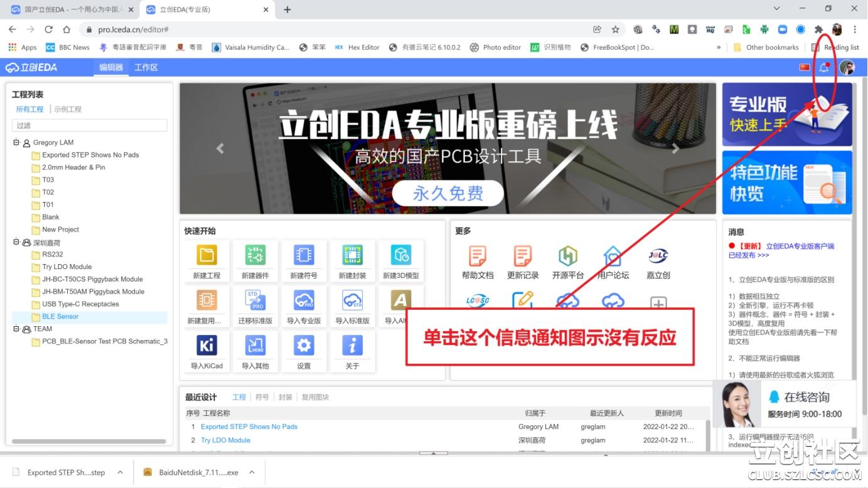The image size is (868, 488).
Task: Click the 永久免费 banner button
Action: (x=448, y=193)
